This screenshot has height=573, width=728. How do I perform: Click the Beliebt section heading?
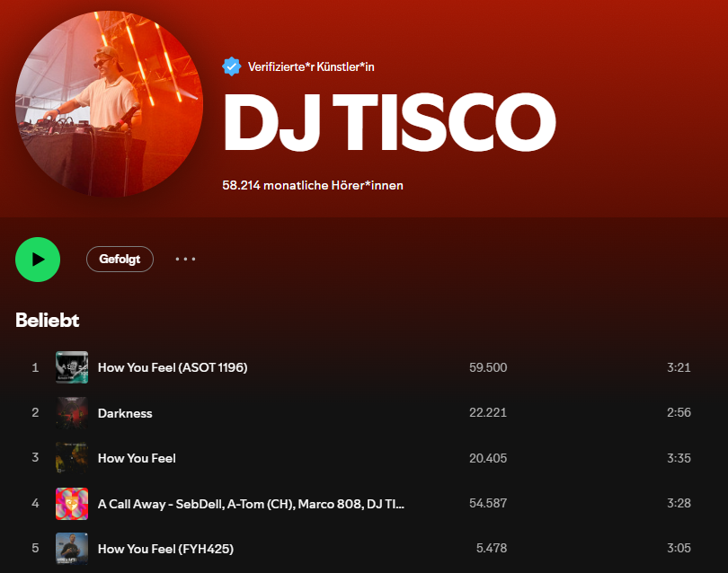48,320
